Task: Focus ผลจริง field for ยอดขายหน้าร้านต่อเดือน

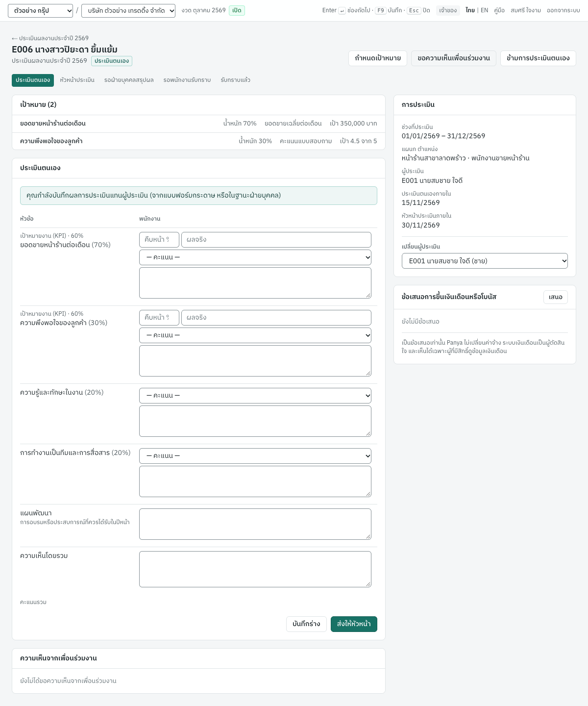Action: (x=276, y=240)
